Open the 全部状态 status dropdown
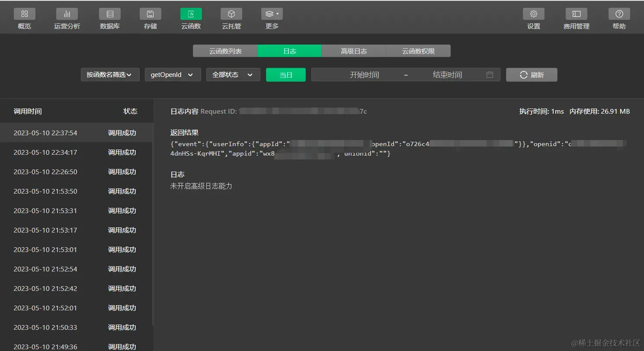The height and width of the screenshot is (351, 644). click(233, 75)
